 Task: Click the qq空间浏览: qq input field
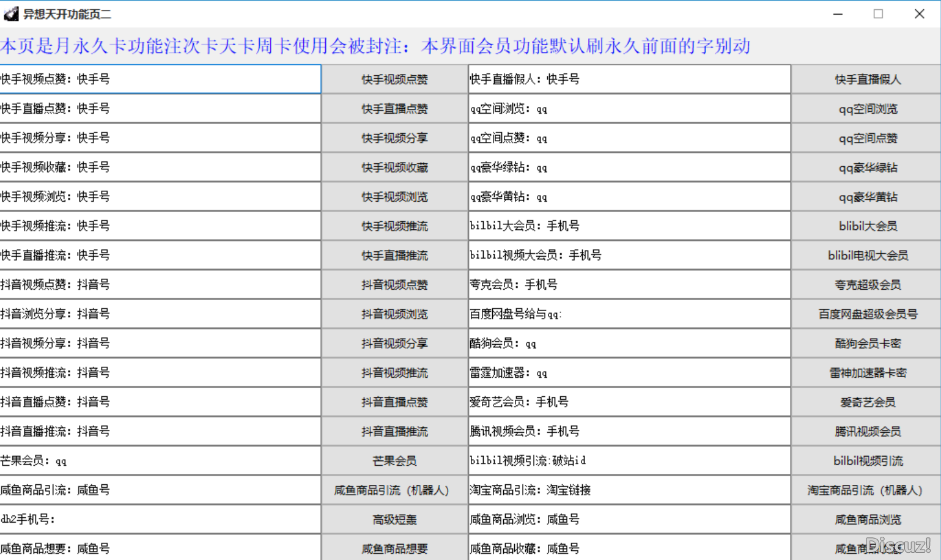629,109
